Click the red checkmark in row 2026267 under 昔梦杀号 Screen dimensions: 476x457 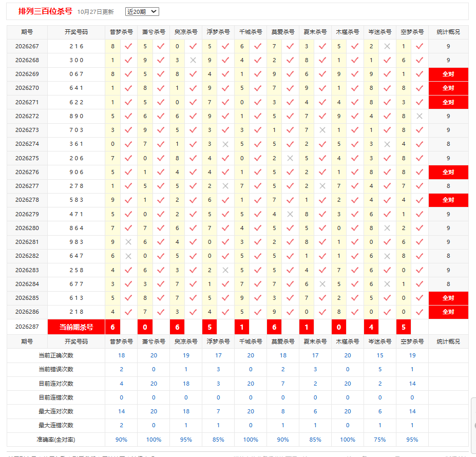click(x=128, y=46)
